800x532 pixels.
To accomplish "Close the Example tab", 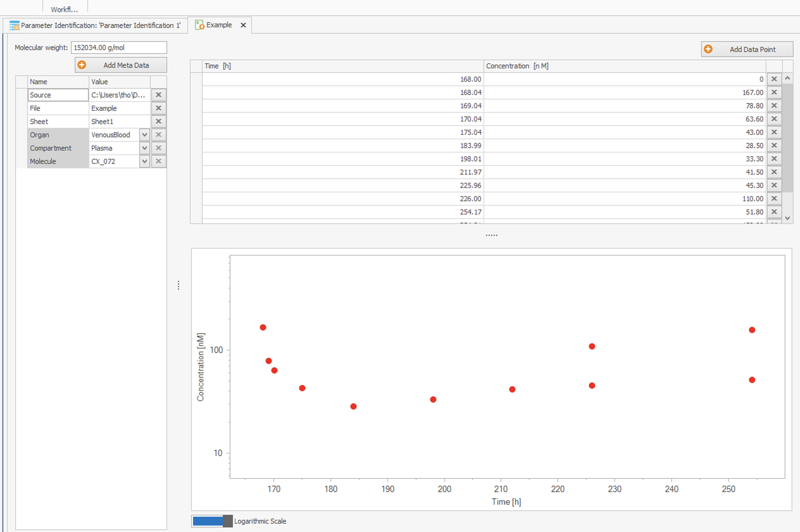I will tap(243, 25).
